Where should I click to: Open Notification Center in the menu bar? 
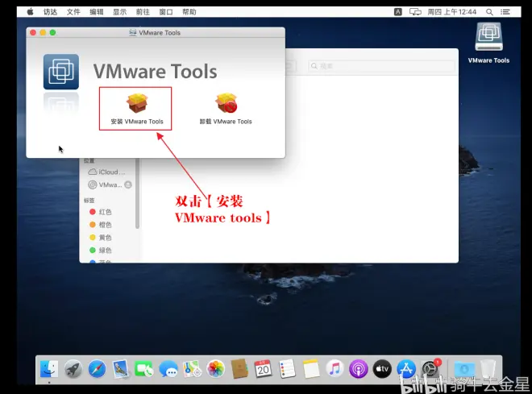coord(505,12)
